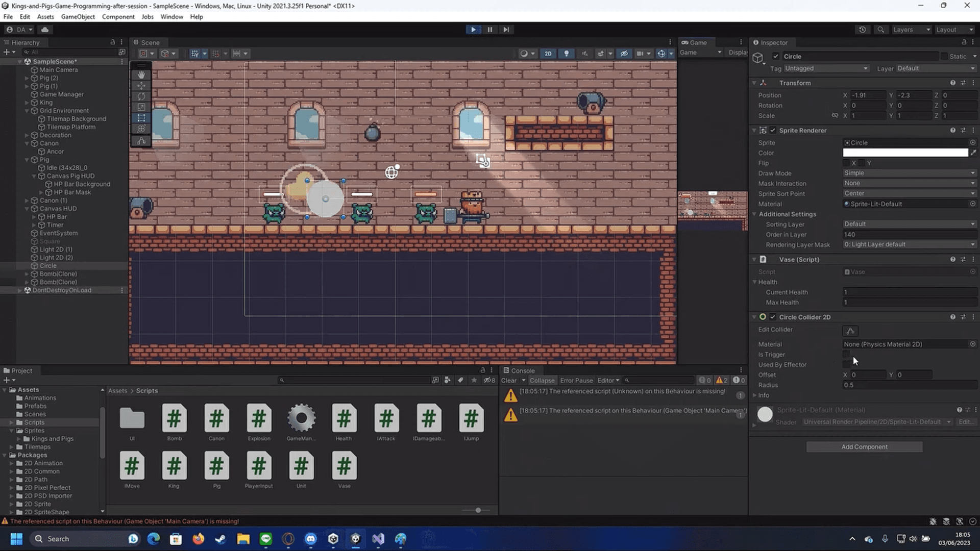Open the Draw Mode dropdown in Sprite Renderer
The width and height of the screenshot is (980, 551).
(x=909, y=173)
